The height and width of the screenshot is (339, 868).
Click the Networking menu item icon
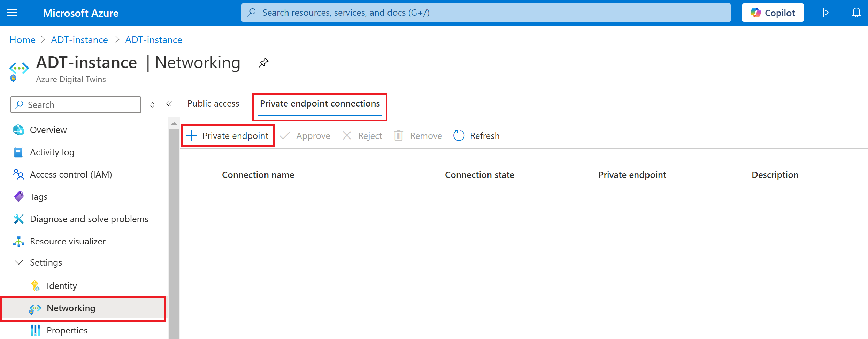(x=35, y=309)
